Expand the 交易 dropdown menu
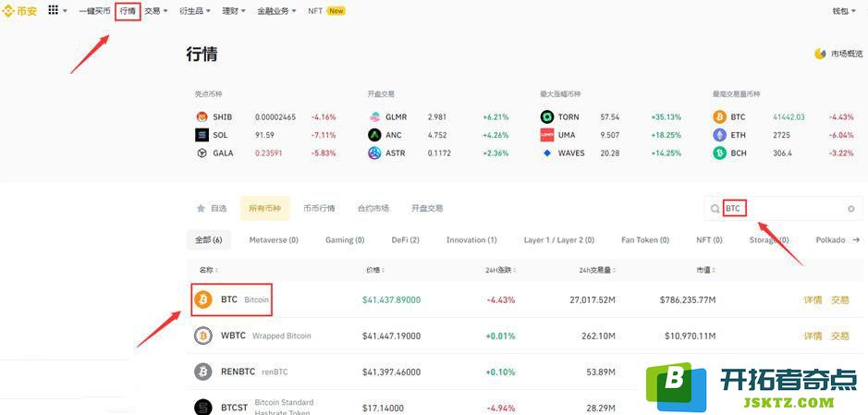The width and height of the screenshot is (868, 415). pos(156,10)
